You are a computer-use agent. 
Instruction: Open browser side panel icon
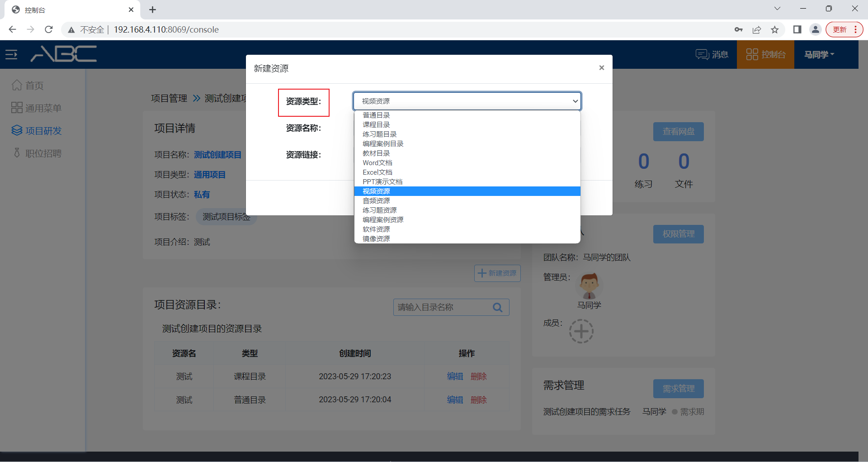[797, 30]
